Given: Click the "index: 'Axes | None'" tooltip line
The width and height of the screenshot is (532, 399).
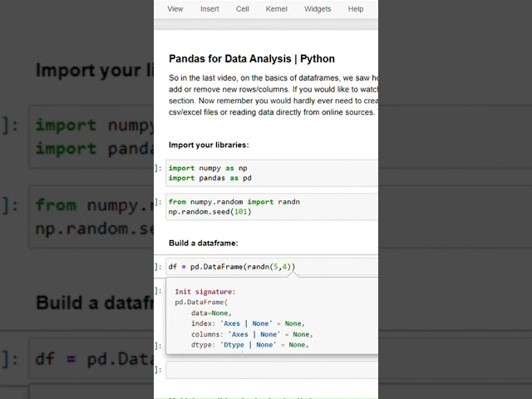Looking at the screenshot, I should pos(248,323).
